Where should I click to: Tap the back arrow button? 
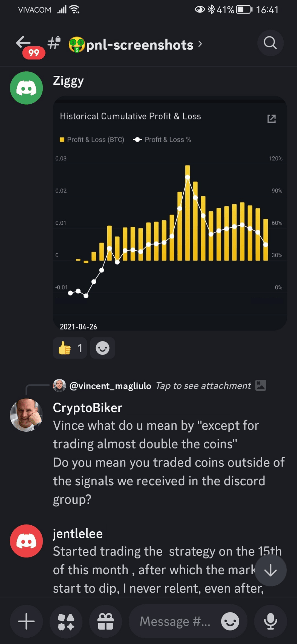click(23, 43)
